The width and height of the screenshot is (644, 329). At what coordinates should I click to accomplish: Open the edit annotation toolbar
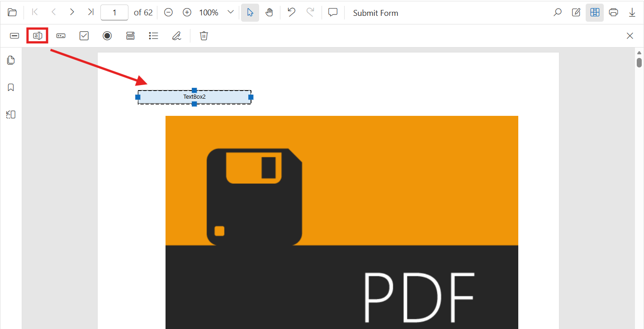[x=576, y=13]
